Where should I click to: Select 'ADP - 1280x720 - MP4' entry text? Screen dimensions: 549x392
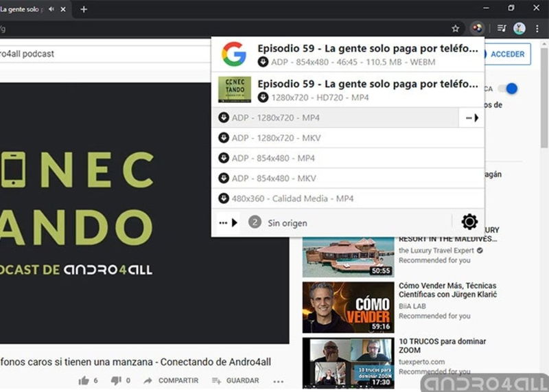[276, 118]
